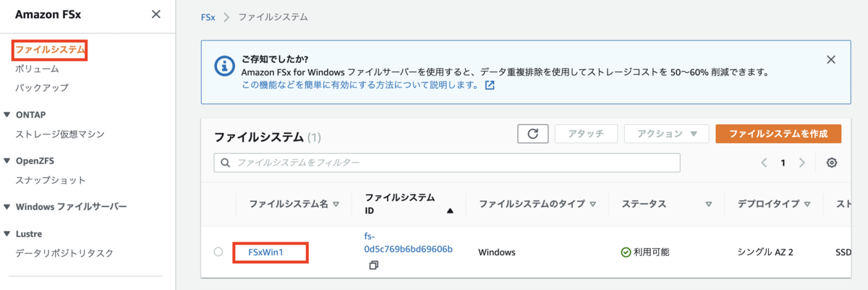Image resolution: width=868 pixels, height=290 pixels.
Task: Click the search magnifier icon in the filter
Action: [x=225, y=163]
